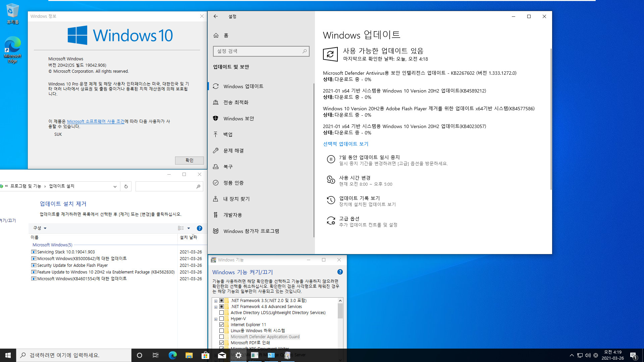Open the 고급 옵션 update settings
Screen dimensions: 644x362
(362, 222)
